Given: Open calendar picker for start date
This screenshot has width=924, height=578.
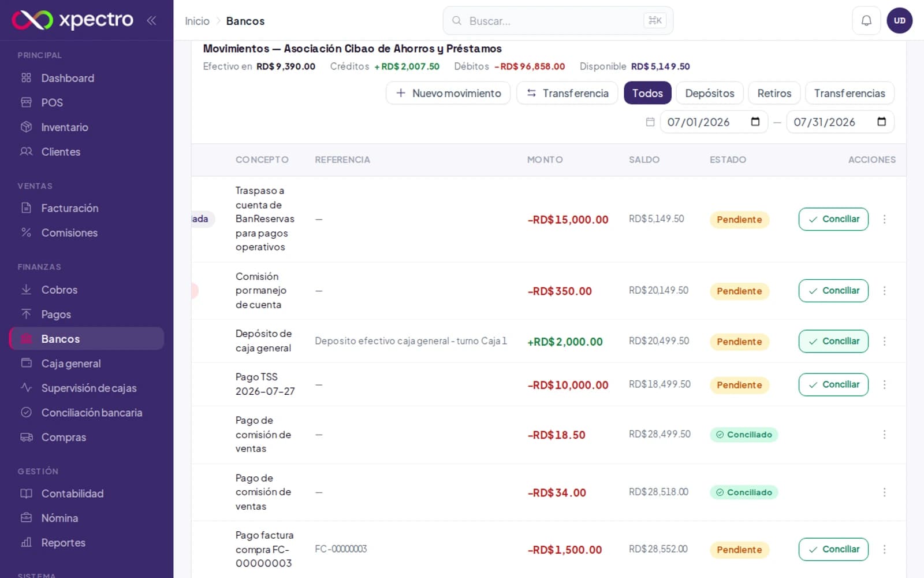Looking at the screenshot, I should click(755, 121).
